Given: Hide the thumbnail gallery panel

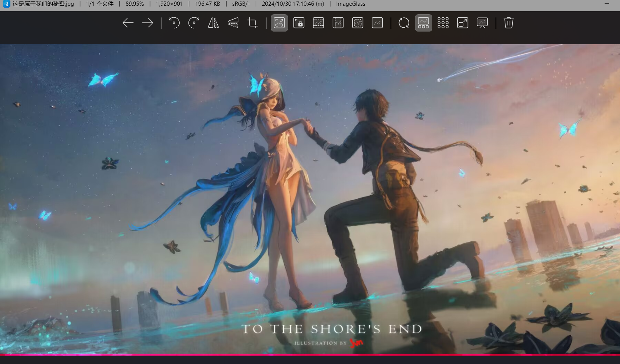Looking at the screenshot, I should 423,23.
